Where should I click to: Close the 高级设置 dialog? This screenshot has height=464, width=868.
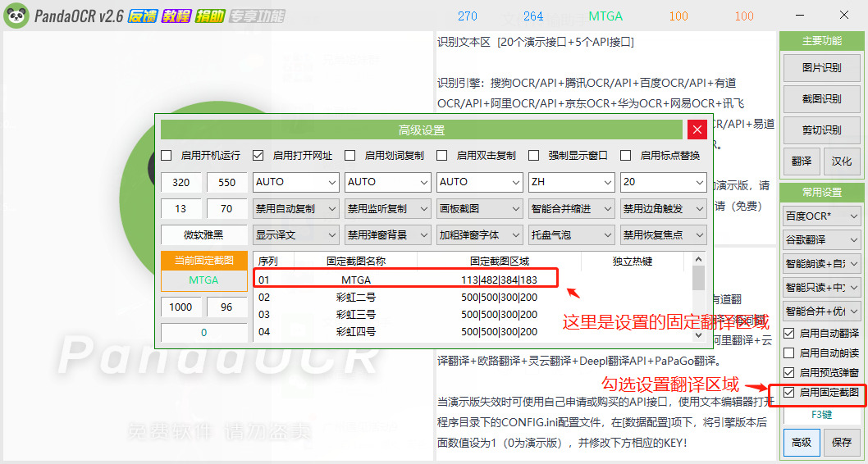tap(697, 130)
